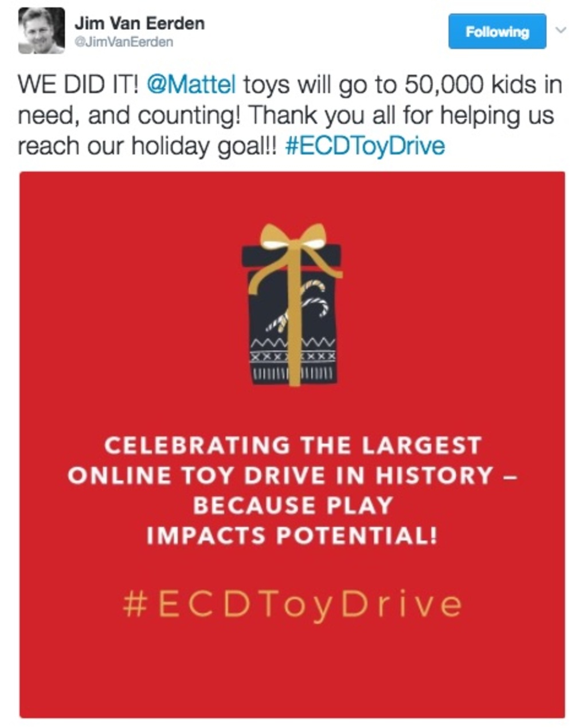The width and height of the screenshot is (587, 728).
Task: Click Jim Van Eerden's profile photo
Action: pyautogui.click(x=41, y=30)
